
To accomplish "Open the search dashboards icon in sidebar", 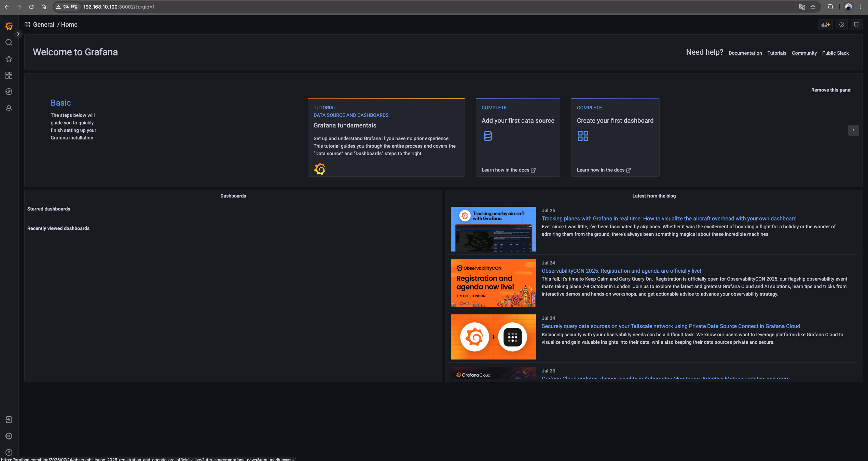I will point(9,42).
